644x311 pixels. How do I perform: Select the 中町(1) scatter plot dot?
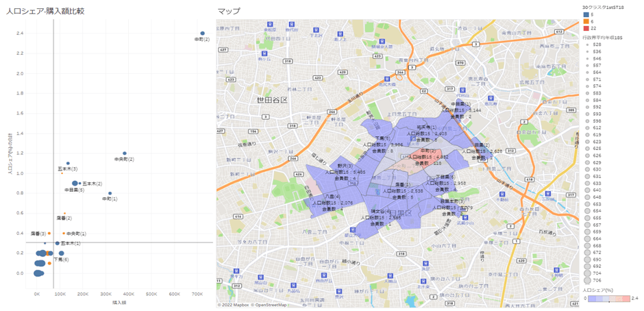pos(110,193)
